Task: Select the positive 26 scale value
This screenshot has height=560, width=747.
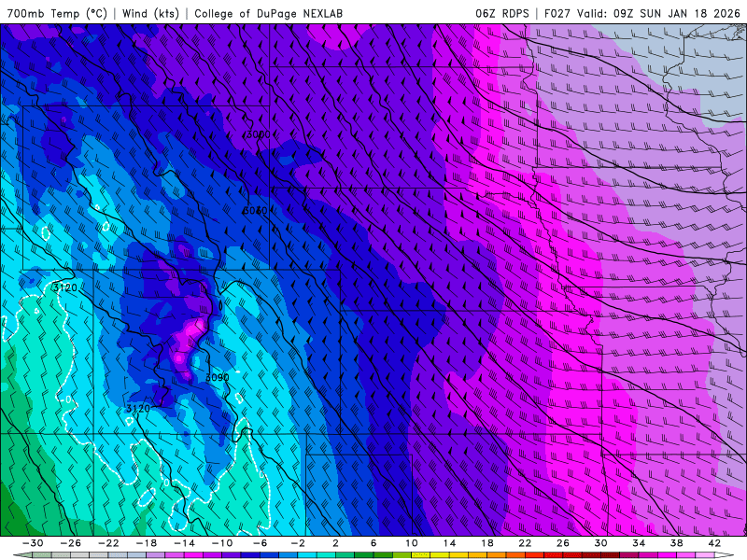Action: (563, 543)
